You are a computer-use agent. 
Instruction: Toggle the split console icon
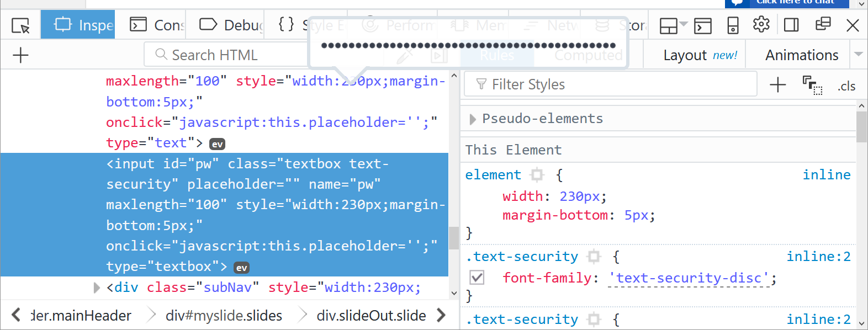pyautogui.click(x=703, y=25)
